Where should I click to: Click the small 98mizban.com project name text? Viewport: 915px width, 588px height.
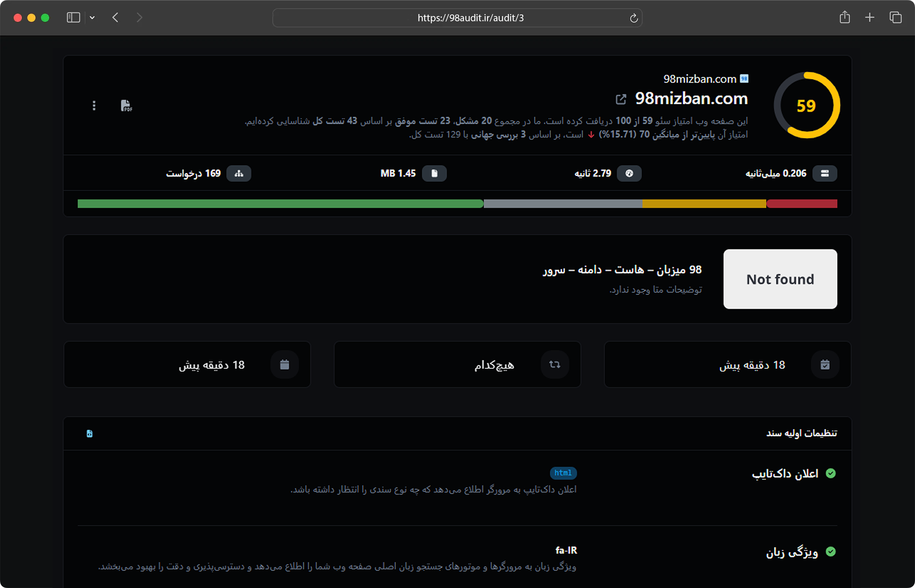tap(699, 79)
